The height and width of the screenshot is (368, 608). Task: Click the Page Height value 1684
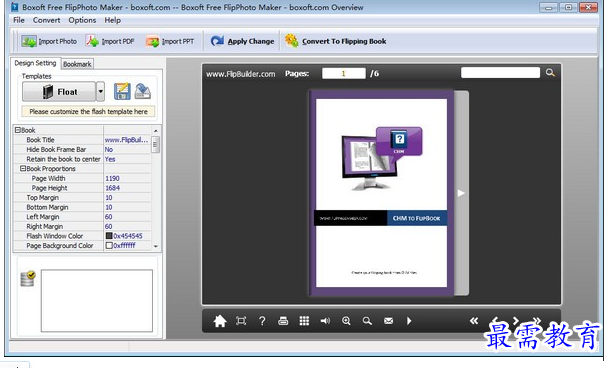coord(127,188)
